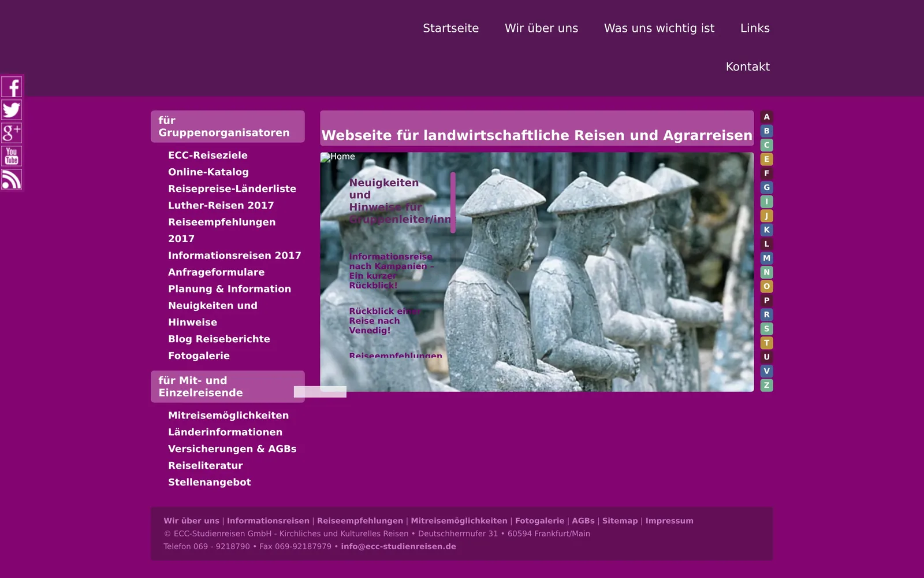The height and width of the screenshot is (578, 924).
Task: Click the Home slideshow image
Action: [537, 272]
